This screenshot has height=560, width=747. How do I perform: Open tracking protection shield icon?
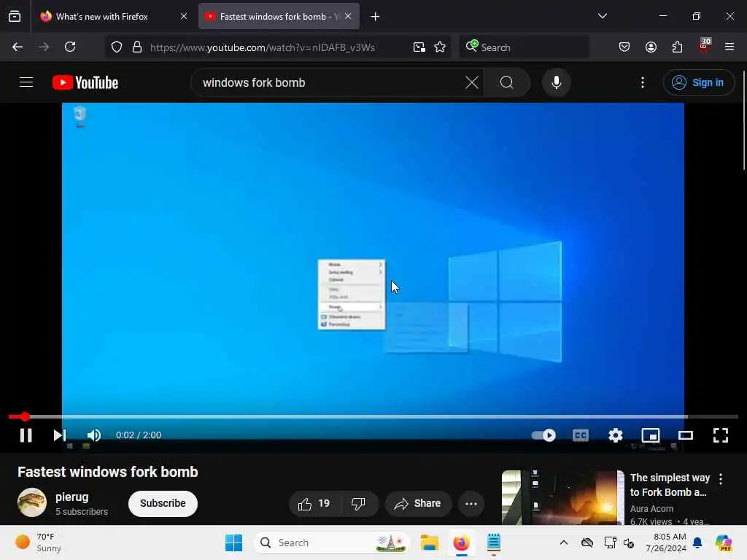tap(117, 47)
